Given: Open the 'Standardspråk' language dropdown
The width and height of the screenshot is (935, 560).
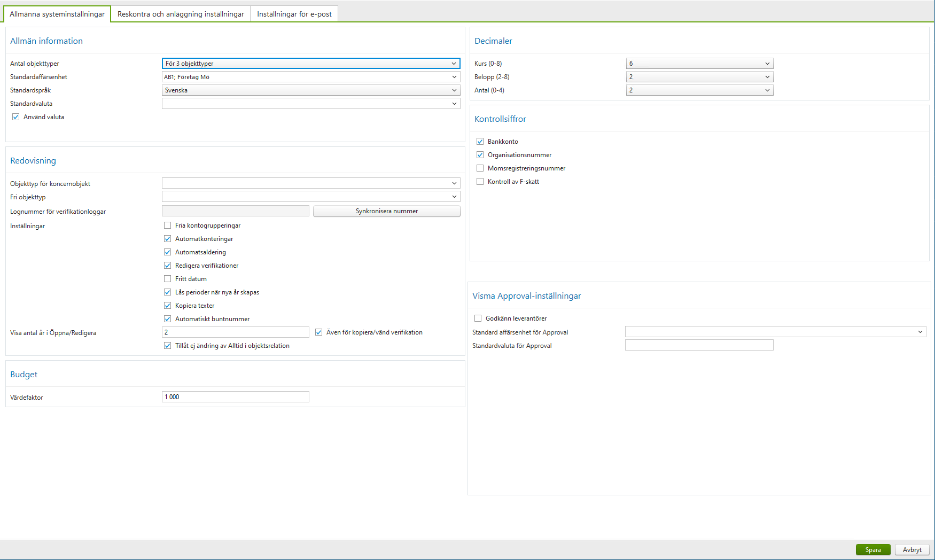Looking at the screenshot, I should click(x=455, y=90).
